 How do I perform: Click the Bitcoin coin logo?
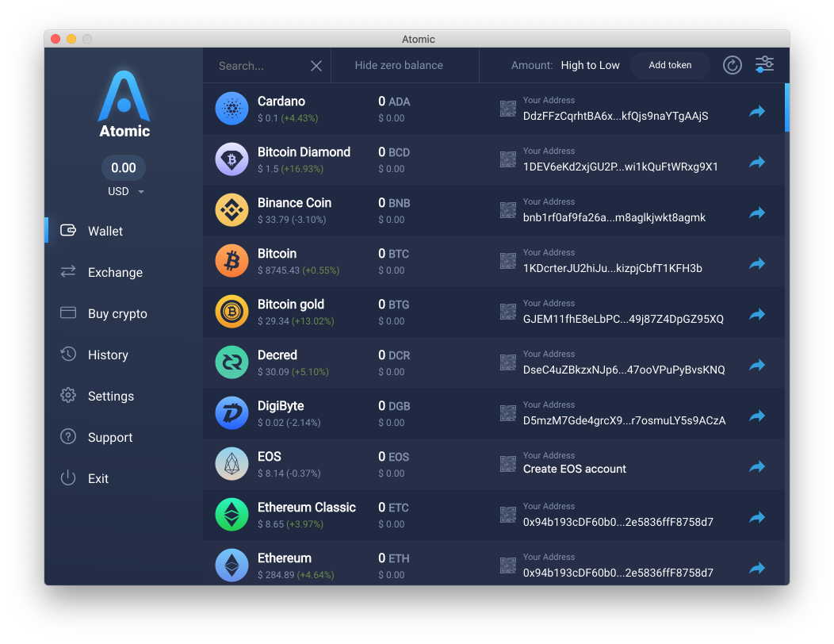pos(231,260)
